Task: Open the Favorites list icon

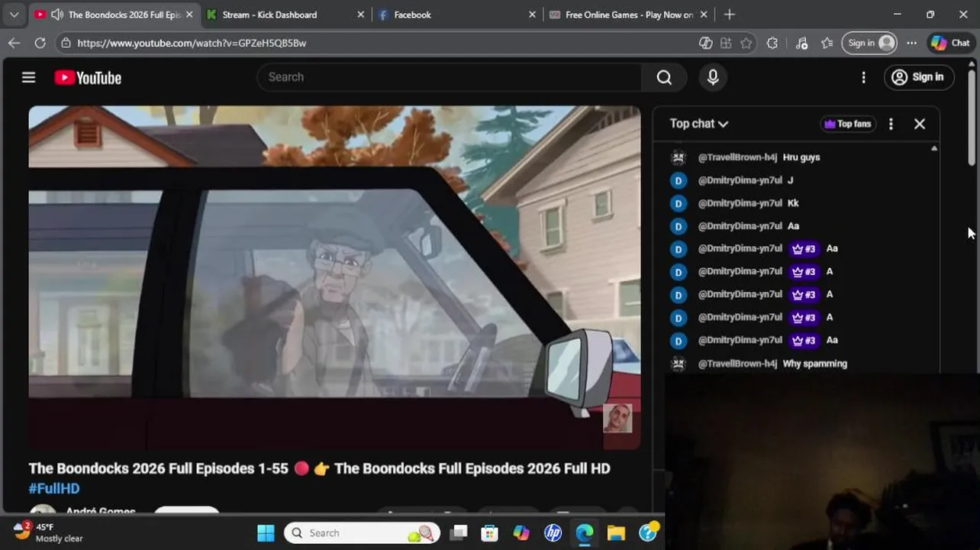Action: coord(827,43)
